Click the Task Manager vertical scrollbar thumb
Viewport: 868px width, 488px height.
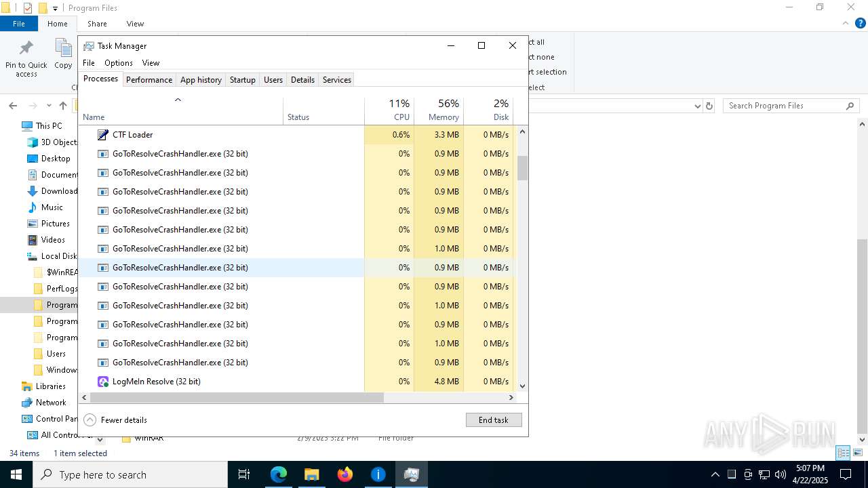[522, 168]
